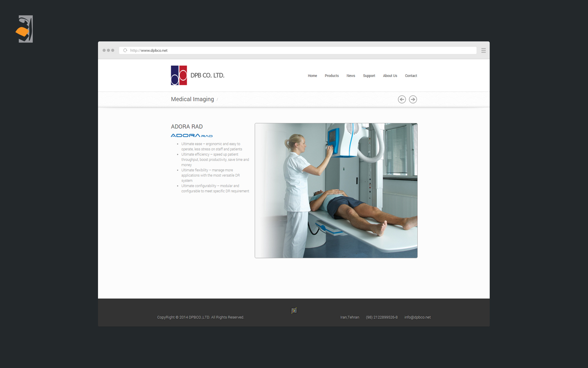Viewport: 588px width, 368px height.
Task: Click the X-ray room product photo
Action: point(336,190)
